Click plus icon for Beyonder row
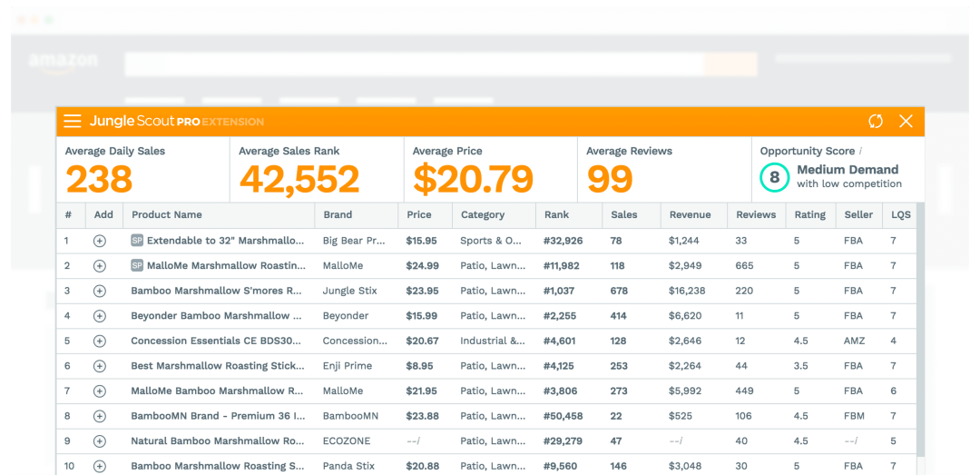This screenshot has width=980, height=475. click(100, 316)
